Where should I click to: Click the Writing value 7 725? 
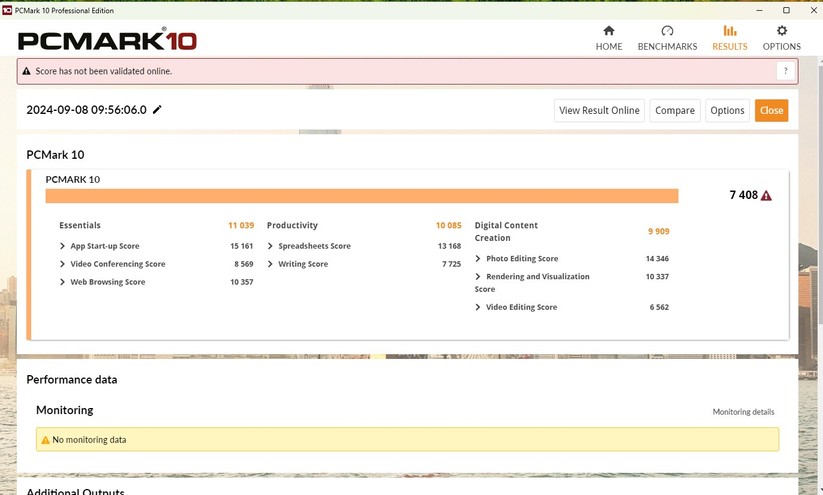(x=451, y=264)
